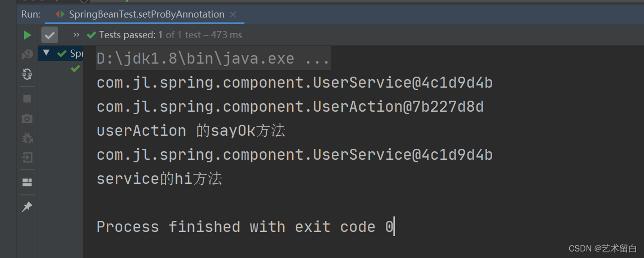The height and width of the screenshot is (258, 644).
Task: Close the SpringBeanTest.setProByAnnotation tab
Action: [x=233, y=15]
